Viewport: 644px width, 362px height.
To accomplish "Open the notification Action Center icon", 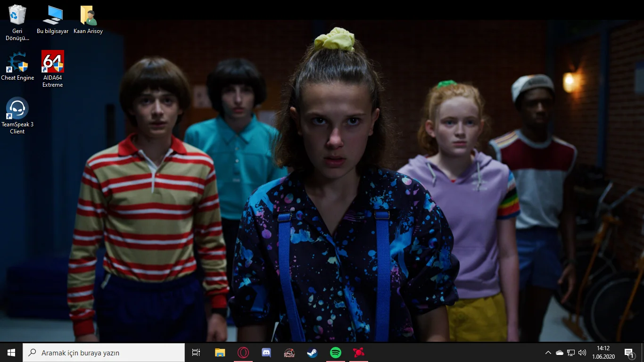I will [628, 353].
